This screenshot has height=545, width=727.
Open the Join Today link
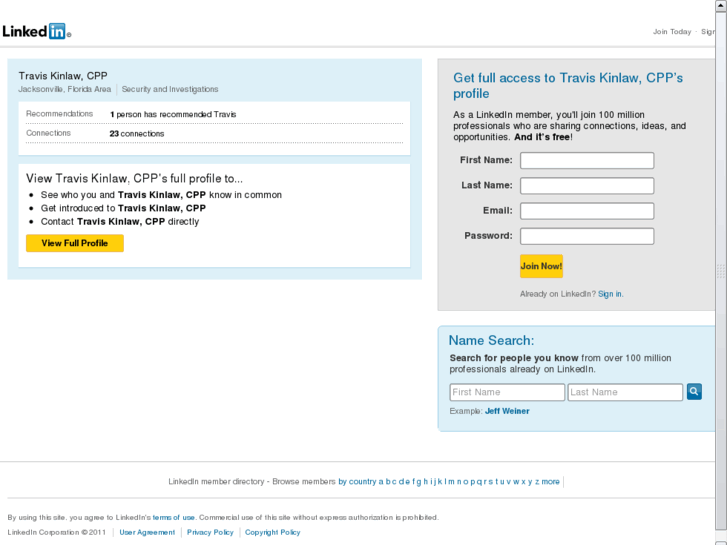pos(672,32)
